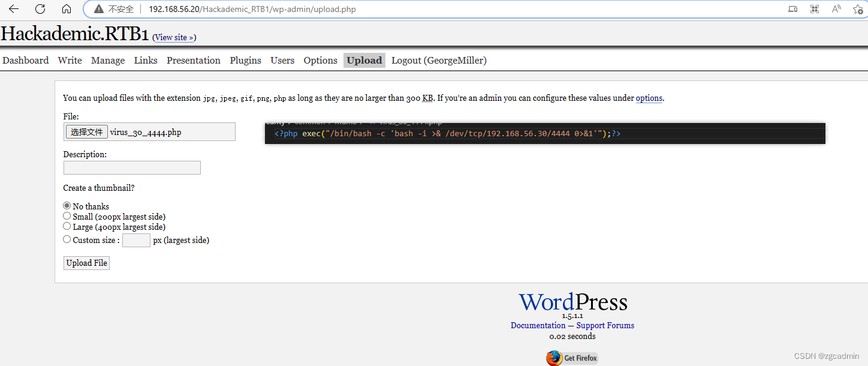Click the 0.02 seconds text
This screenshot has height=366, width=868.
pyautogui.click(x=572, y=336)
